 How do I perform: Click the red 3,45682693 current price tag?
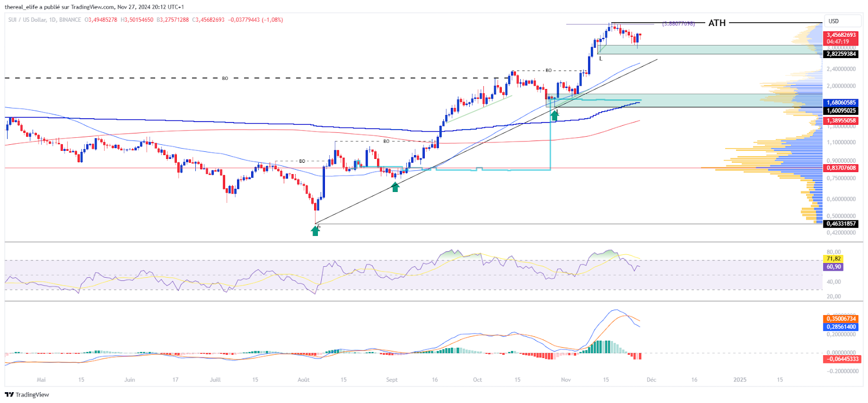(x=841, y=35)
